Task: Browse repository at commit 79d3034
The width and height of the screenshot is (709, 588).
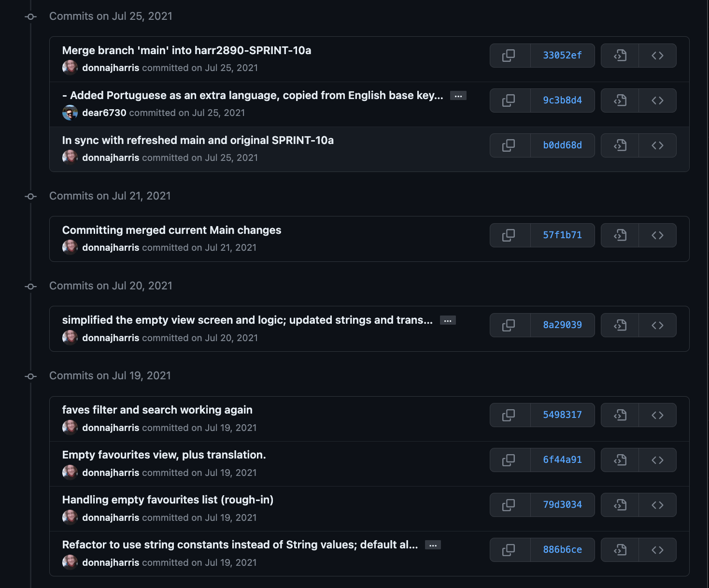Action: (x=657, y=505)
